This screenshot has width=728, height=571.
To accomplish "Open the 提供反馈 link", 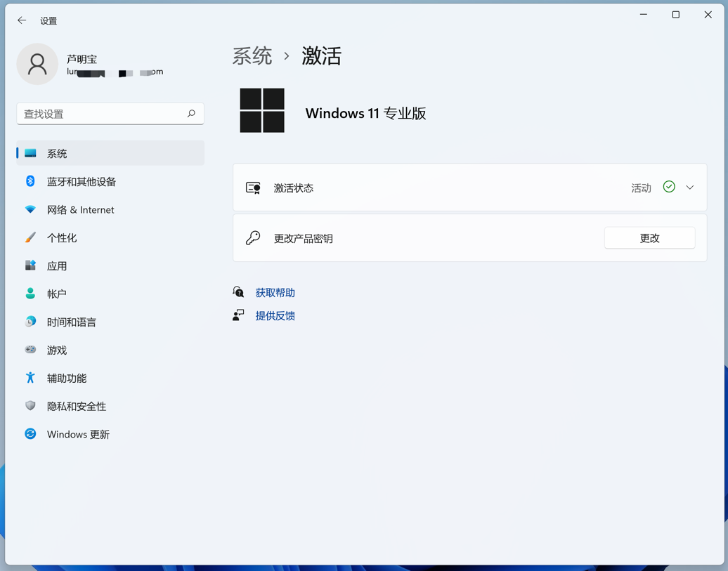I will tap(275, 315).
